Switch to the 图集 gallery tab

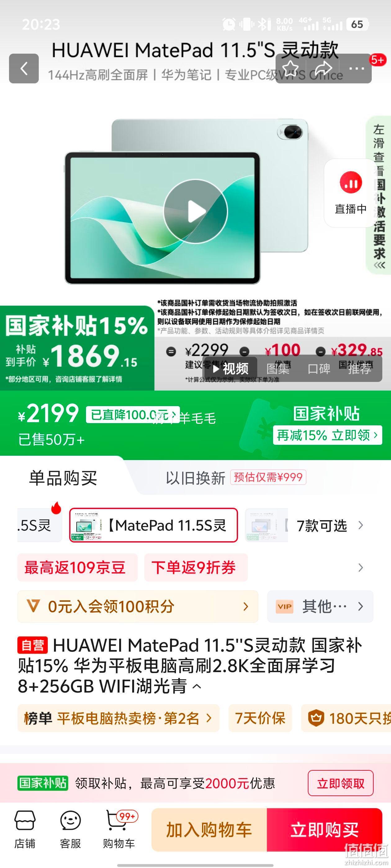click(x=278, y=369)
